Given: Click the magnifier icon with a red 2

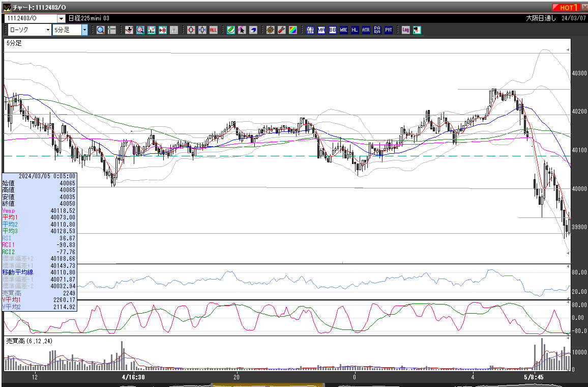Looking at the screenshot, I should click(x=140, y=30).
